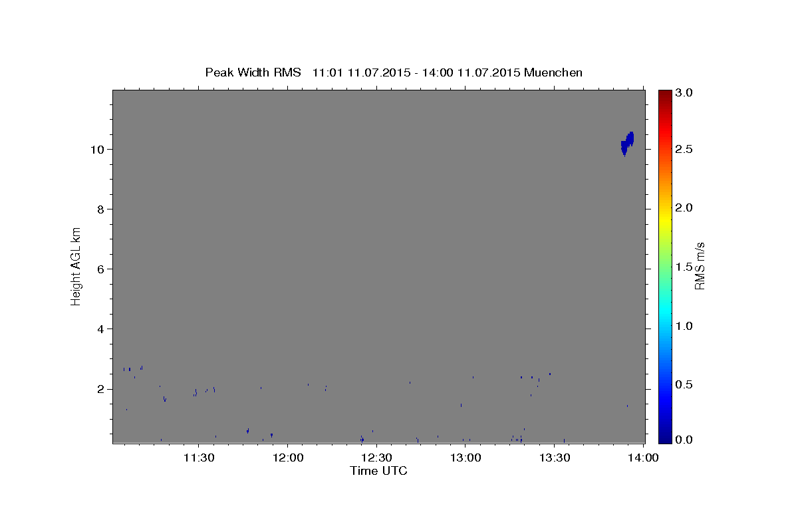The image size is (798, 532).
Task: Click the colorbar value 1.0
Action: tap(685, 326)
